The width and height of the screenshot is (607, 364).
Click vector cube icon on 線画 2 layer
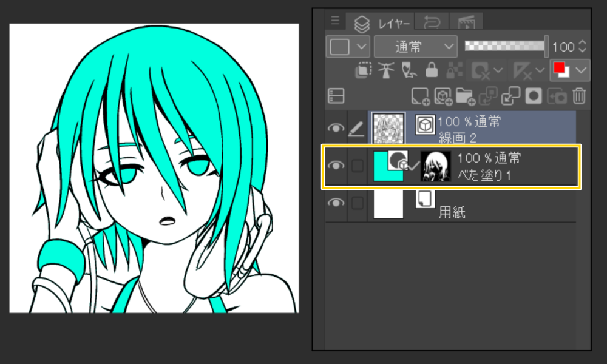[x=425, y=124]
